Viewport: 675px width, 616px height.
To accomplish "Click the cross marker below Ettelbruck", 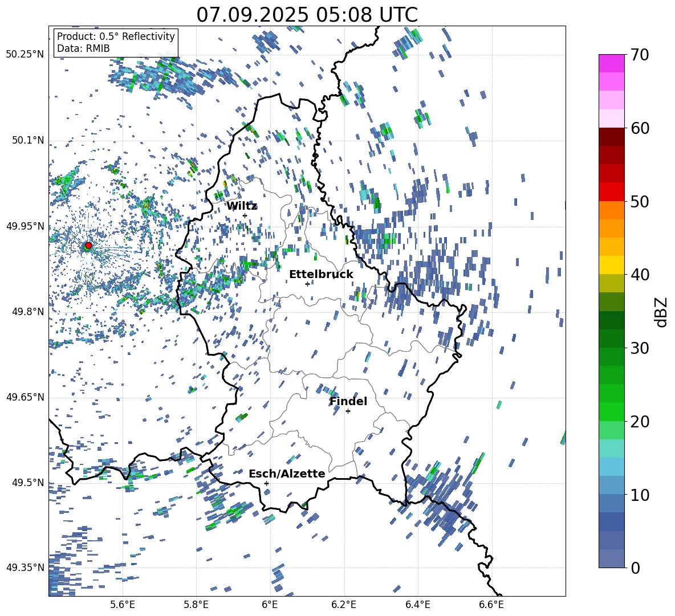I will point(307,284).
